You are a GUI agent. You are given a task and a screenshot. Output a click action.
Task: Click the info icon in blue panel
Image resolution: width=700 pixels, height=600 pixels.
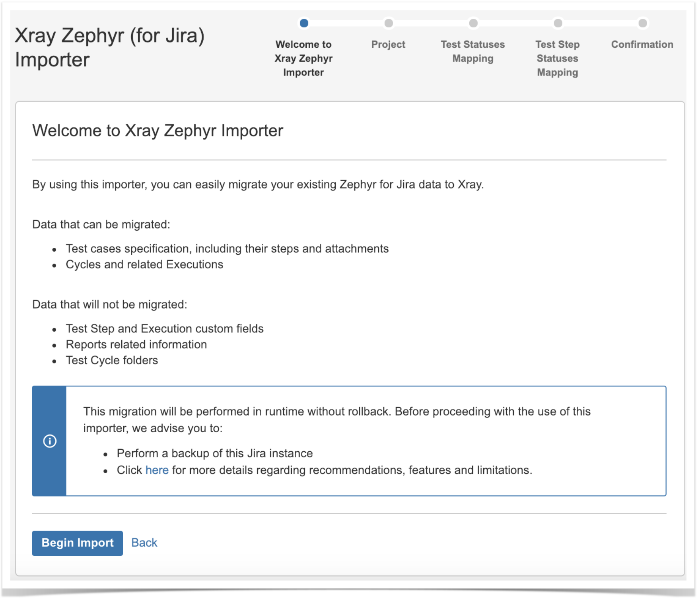[x=50, y=441]
